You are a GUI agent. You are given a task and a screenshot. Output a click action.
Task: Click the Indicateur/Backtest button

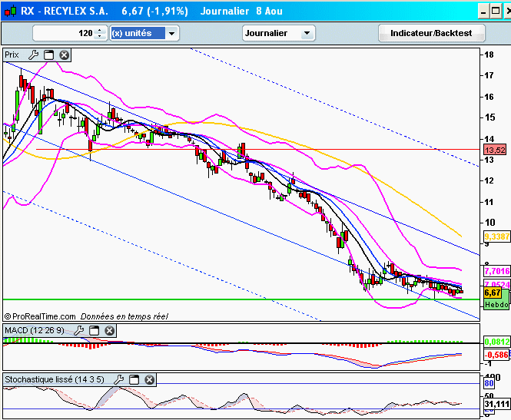pyautogui.click(x=431, y=33)
